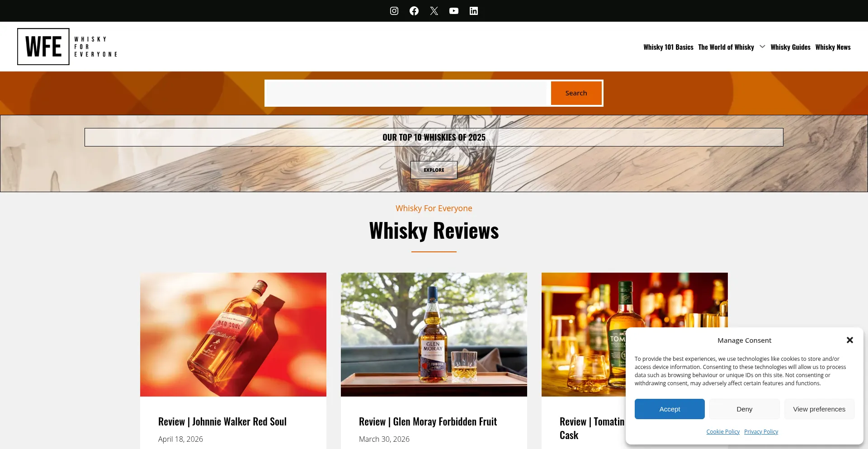Open Johnnie Walker Red Soul bottle image
Viewport: 868px width, 449px height.
coord(233,335)
